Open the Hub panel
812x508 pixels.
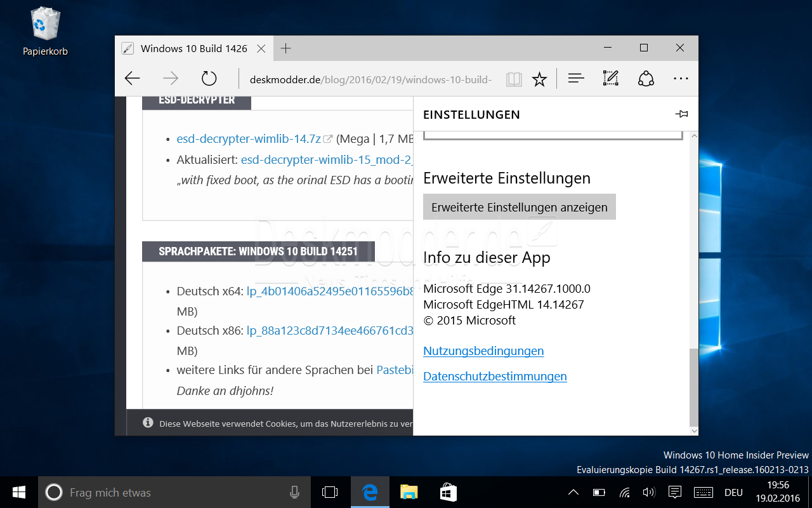(576, 79)
